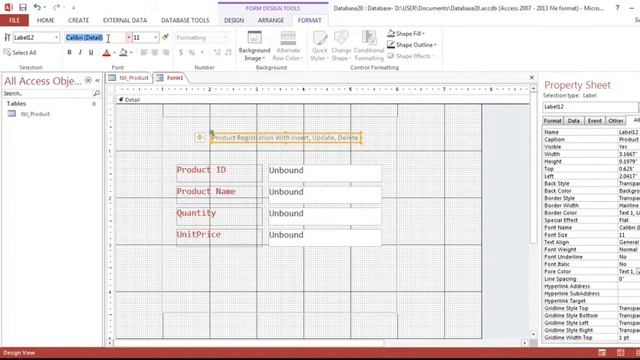Center text in Font group
This screenshot has height=360, width=640.
pyautogui.click(x=155, y=52)
